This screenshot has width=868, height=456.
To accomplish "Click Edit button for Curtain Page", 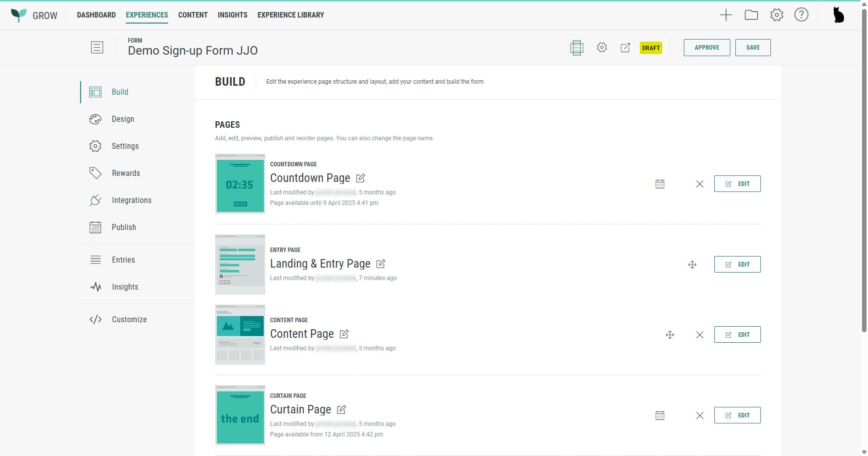I will (737, 415).
